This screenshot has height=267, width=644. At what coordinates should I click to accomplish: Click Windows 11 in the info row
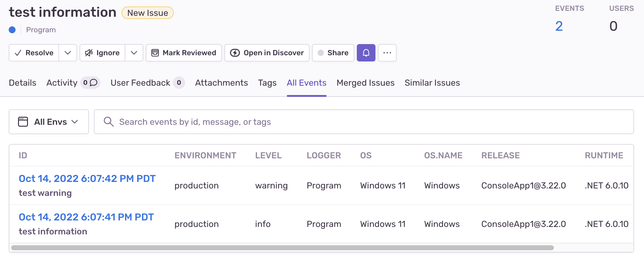coord(383,224)
